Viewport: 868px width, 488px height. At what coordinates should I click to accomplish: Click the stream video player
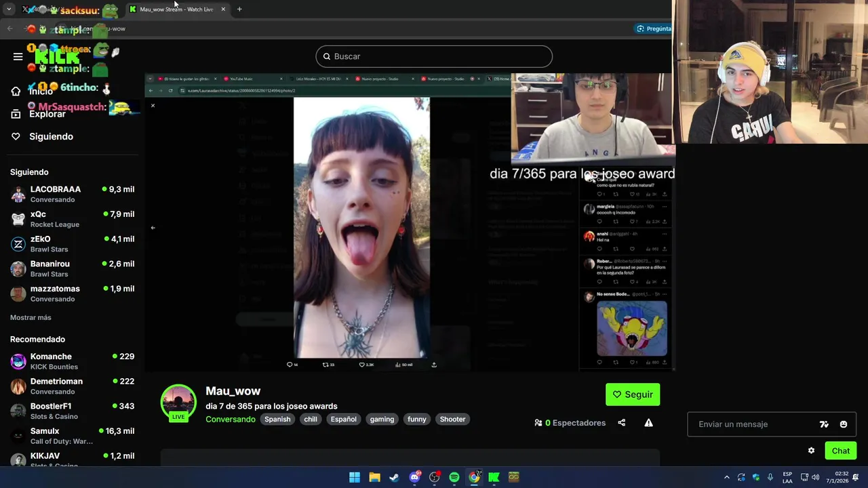410,222
